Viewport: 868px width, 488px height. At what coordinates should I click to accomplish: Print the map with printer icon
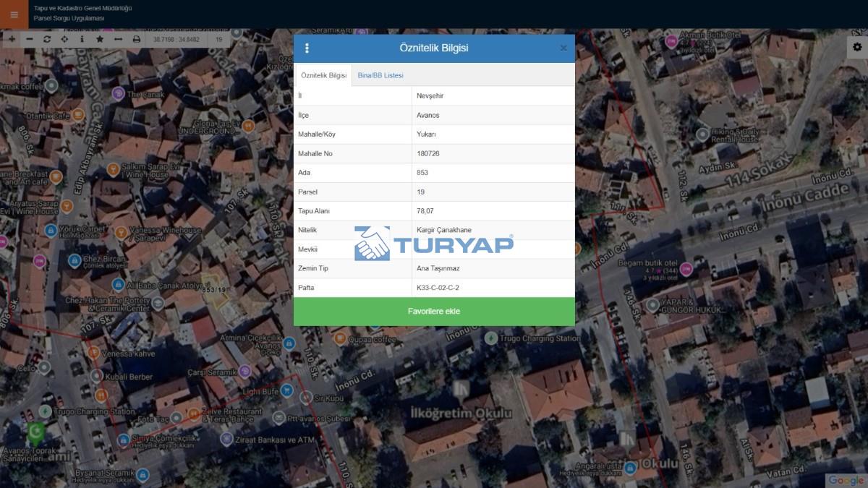coord(136,39)
